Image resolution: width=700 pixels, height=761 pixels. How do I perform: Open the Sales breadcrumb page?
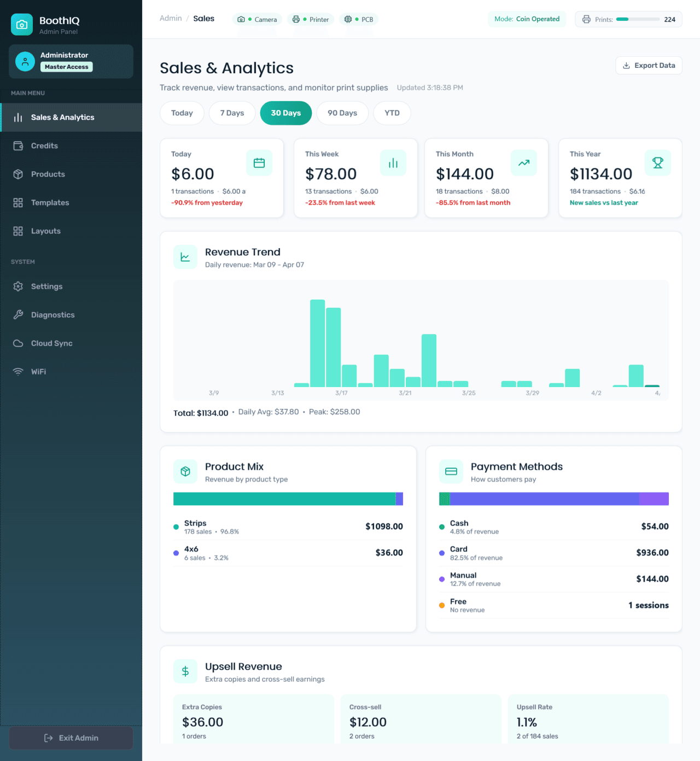(x=203, y=18)
